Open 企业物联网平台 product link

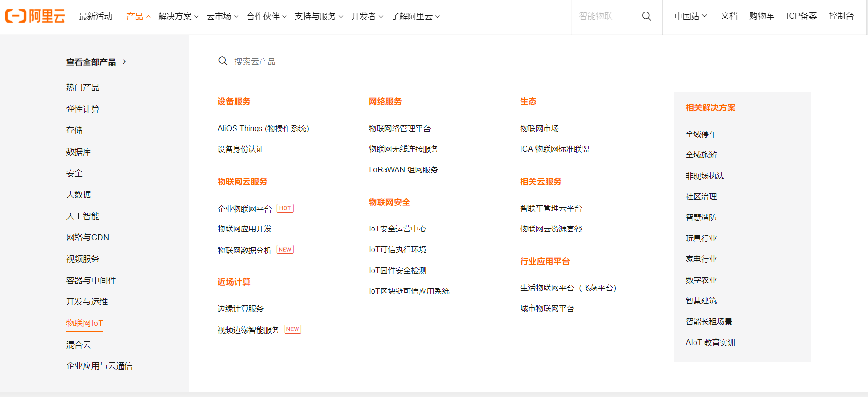click(x=245, y=209)
